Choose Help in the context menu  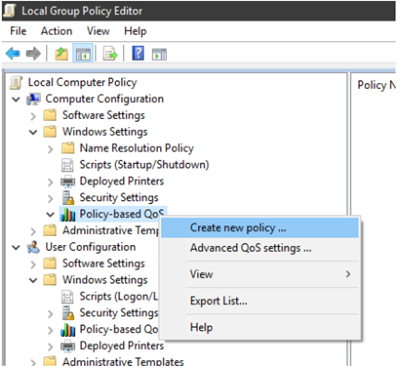260,327
